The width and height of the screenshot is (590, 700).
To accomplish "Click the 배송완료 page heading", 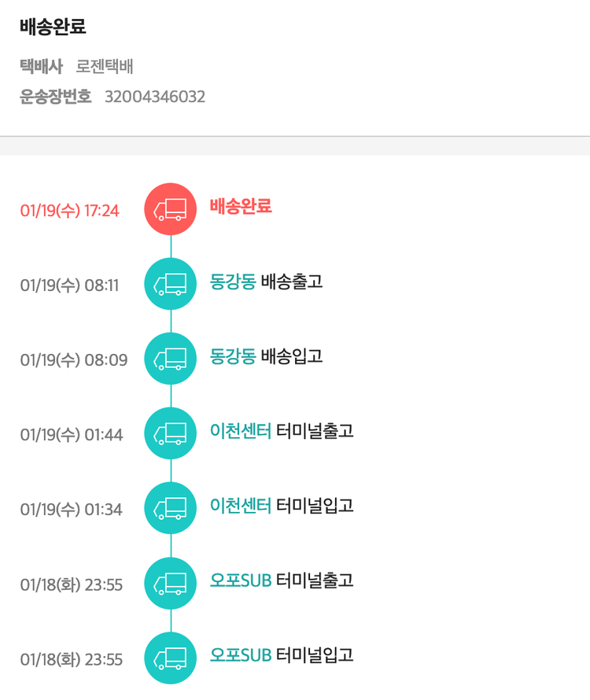I will 53,27.
